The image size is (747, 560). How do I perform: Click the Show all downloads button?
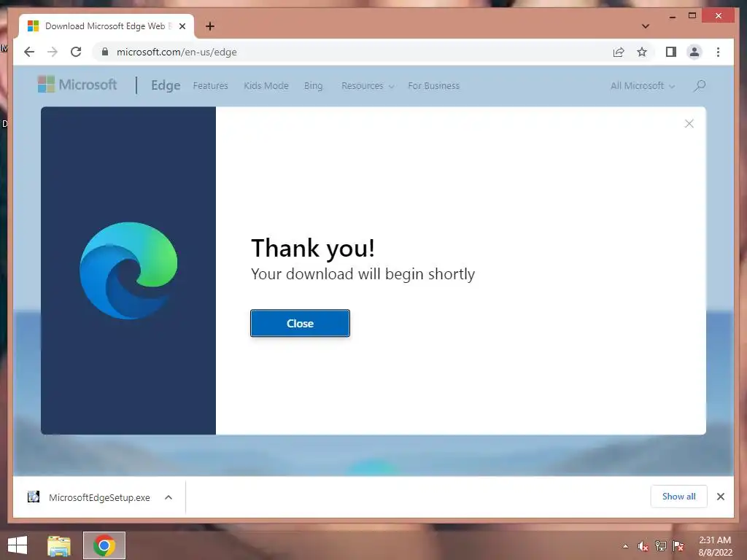[679, 497]
